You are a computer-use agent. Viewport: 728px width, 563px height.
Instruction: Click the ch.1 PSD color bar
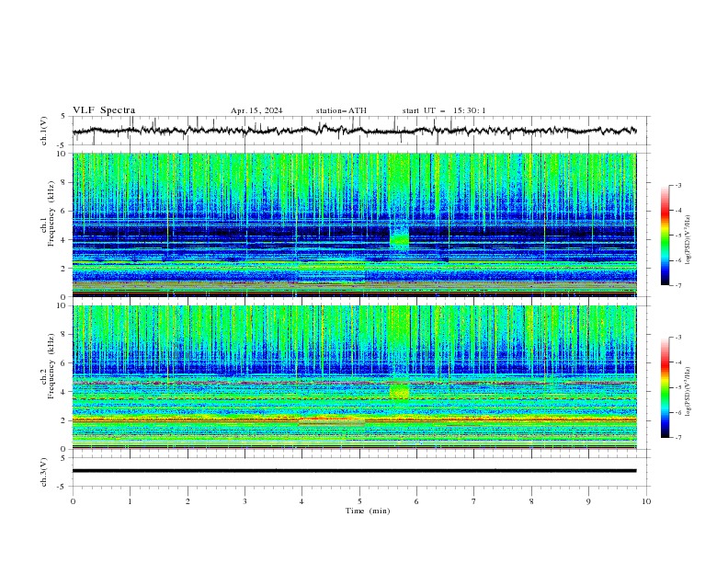click(x=665, y=236)
